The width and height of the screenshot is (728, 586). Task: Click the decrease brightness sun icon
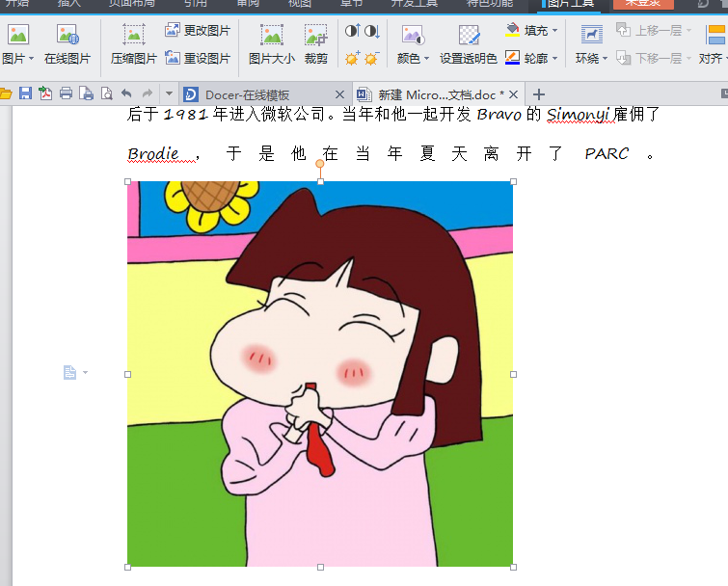[371, 59]
